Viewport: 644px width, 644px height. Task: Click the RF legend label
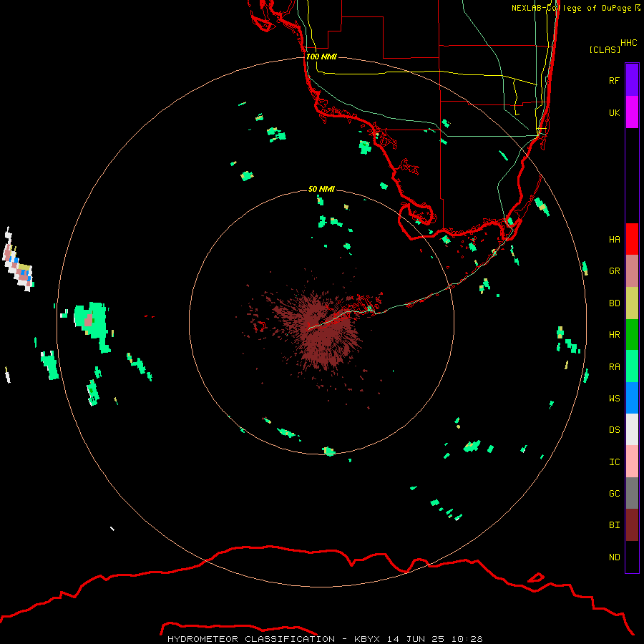click(x=614, y=80)
